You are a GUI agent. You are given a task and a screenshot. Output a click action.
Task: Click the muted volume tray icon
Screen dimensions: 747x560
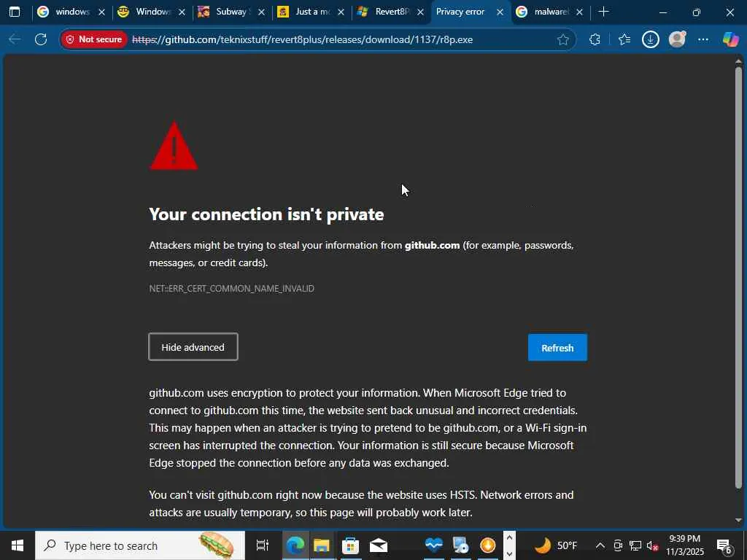652,545
